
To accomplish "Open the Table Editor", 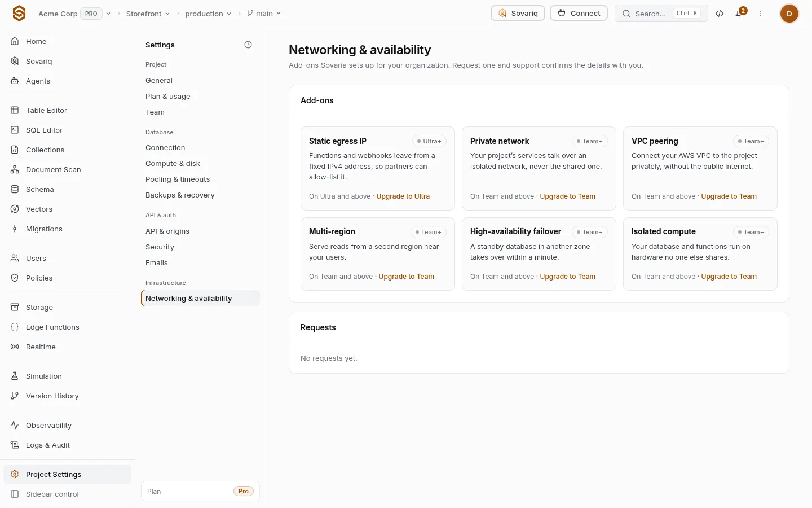I will (68, 110).
